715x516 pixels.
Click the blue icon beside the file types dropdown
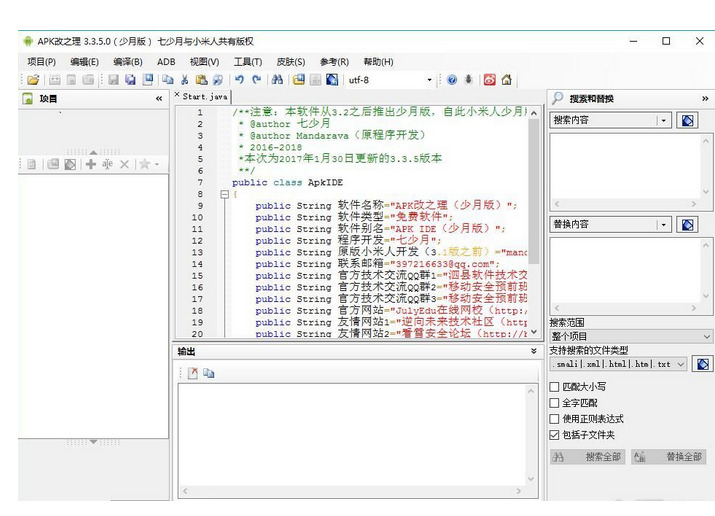coord(703,364)
